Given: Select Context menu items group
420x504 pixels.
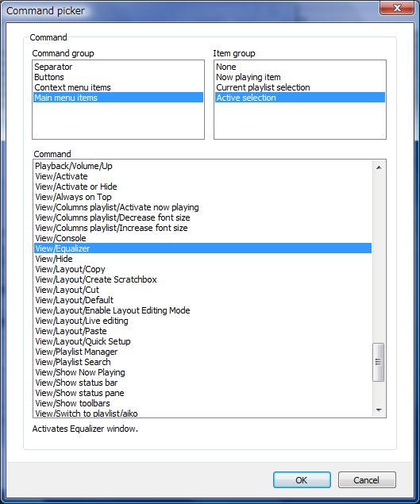Looking at the screenshot, I should pyautogui.click(x=118, y=87).
